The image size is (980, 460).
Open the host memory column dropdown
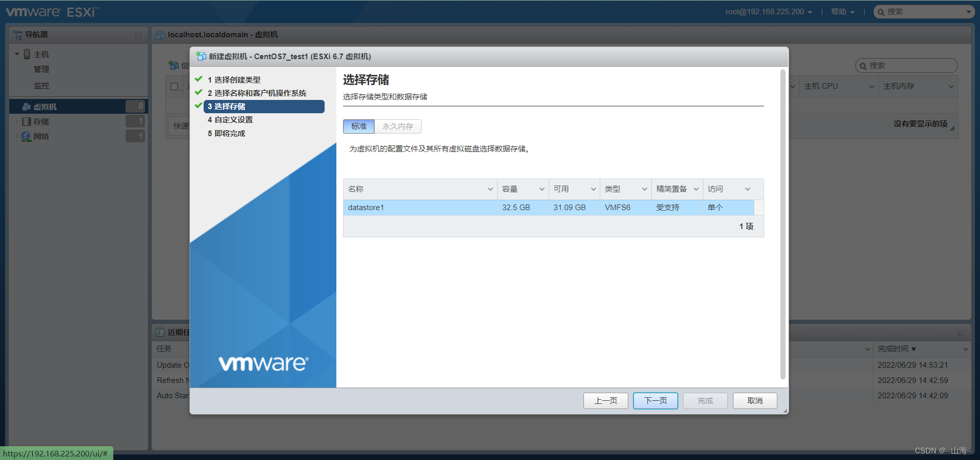coord(951,87)
